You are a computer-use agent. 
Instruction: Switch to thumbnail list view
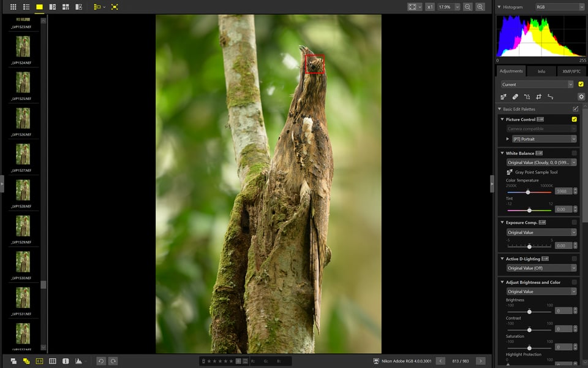[x=26, y=7]
